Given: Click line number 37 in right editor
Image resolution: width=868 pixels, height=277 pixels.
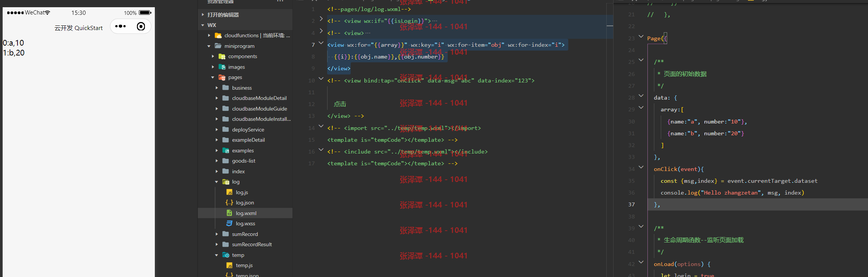Looking at the screenshot, I should (631, 204).
